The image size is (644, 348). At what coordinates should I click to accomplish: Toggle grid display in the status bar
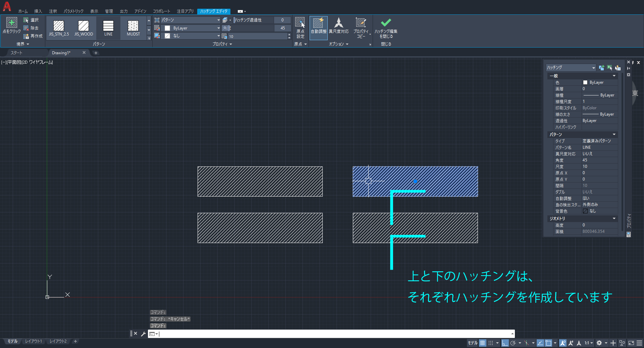(482, 343)
